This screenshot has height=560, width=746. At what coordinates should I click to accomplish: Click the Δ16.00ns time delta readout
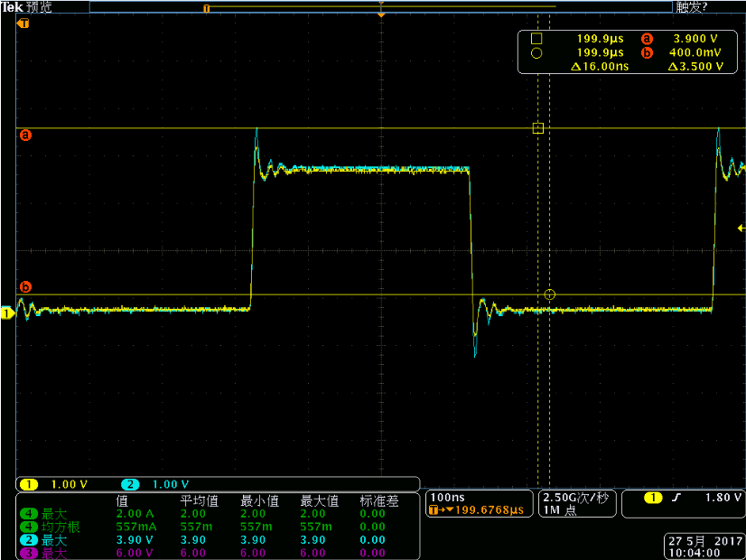click(x=600, y=67)
